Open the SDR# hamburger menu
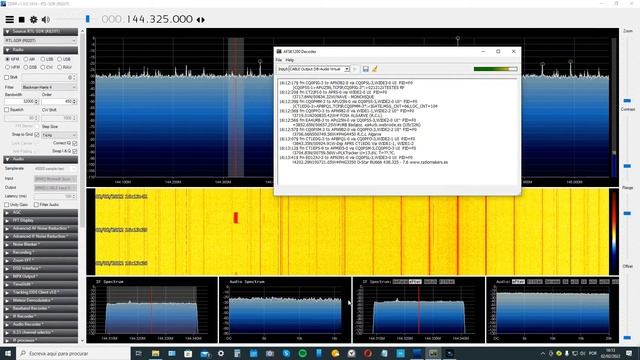This screenshot has width=640, height=360. (9, 19)
